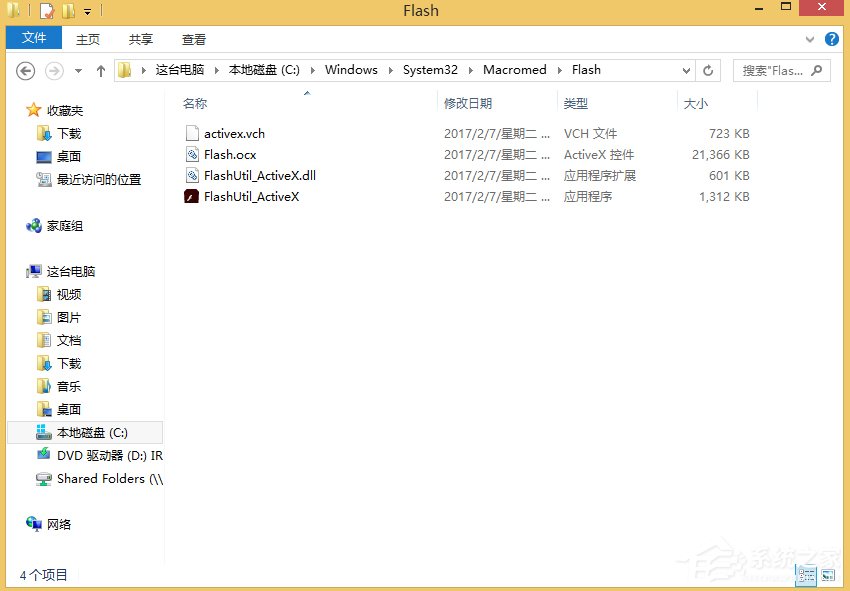
Task: Switch to the 查看 ribbon tab
Action: click(194, 39)
